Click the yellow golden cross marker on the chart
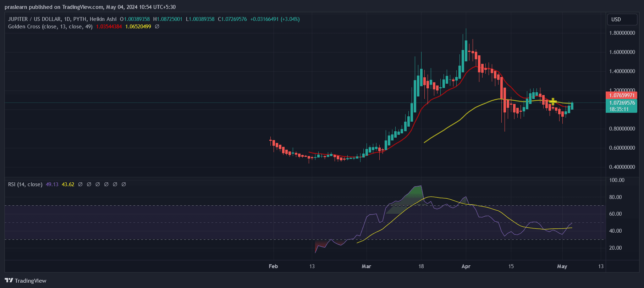The width and height of the screenshot is (644, 288). [553, 101]
